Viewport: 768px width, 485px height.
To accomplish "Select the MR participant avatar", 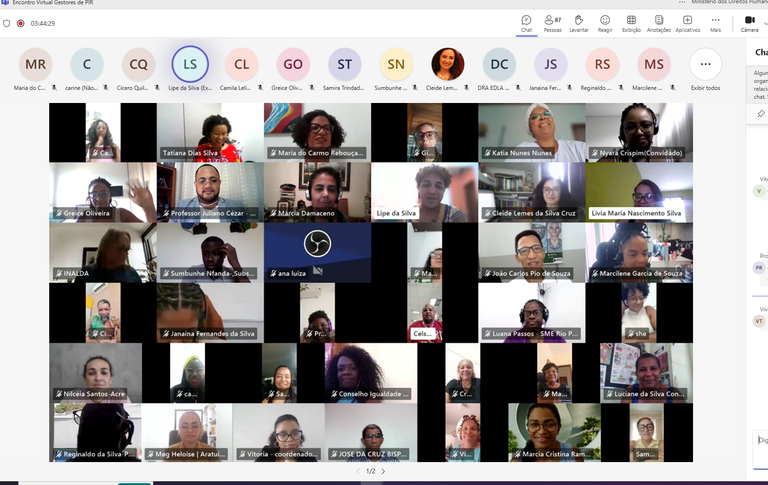I will 35,64.
